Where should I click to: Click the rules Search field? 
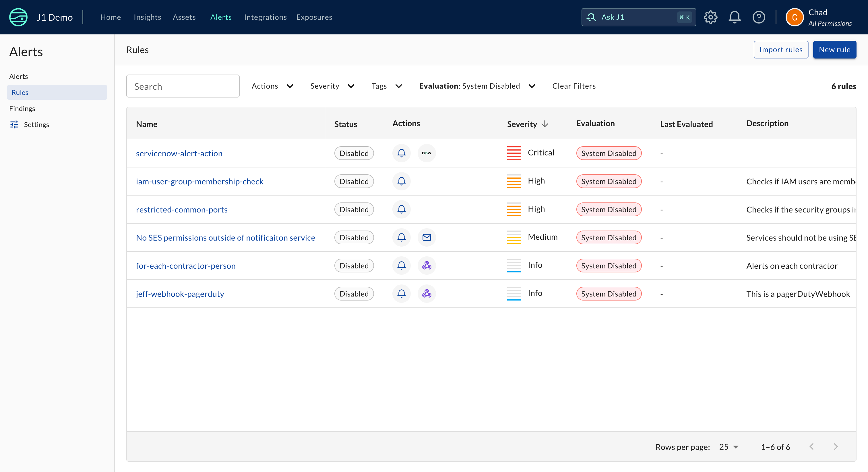point(183,86)
